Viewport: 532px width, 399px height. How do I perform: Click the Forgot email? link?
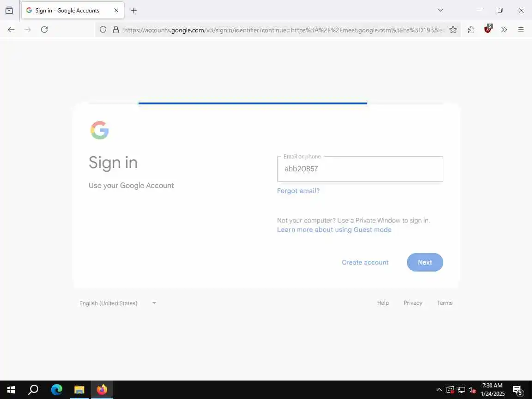tap(298, 191)
